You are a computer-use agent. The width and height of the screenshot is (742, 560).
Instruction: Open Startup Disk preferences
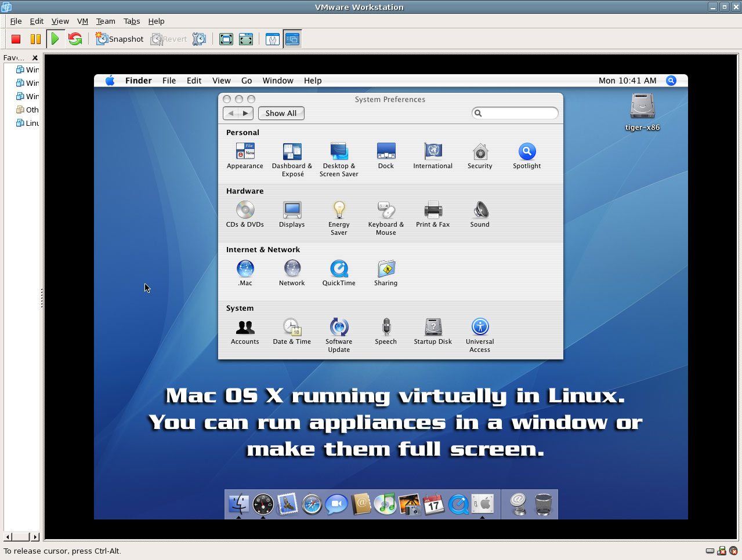point(433,332)
